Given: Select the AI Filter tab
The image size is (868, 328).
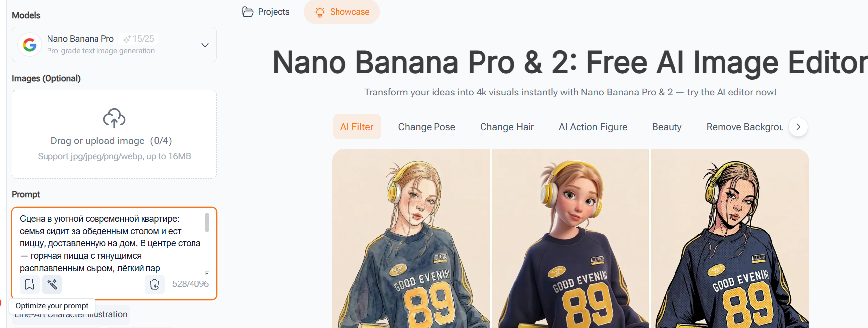Looking at the screenshot, I should pyautogui.click(x=357, y=127).
